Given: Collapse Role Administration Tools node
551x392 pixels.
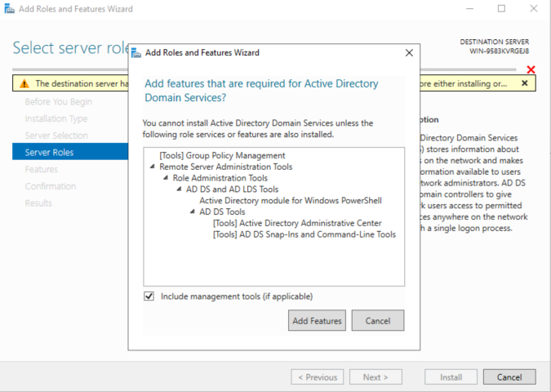Looking at the screenshot, I should tap(166, 177).
